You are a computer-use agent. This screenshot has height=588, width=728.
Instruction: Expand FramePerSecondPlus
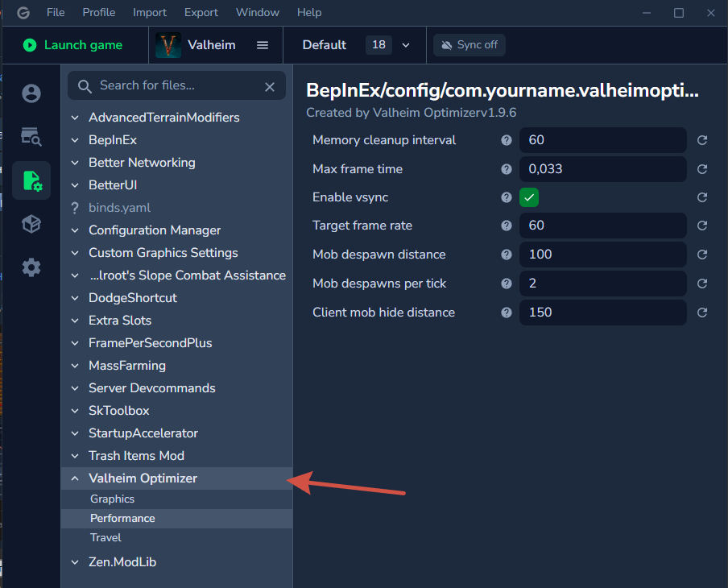[x=176, y=343]
